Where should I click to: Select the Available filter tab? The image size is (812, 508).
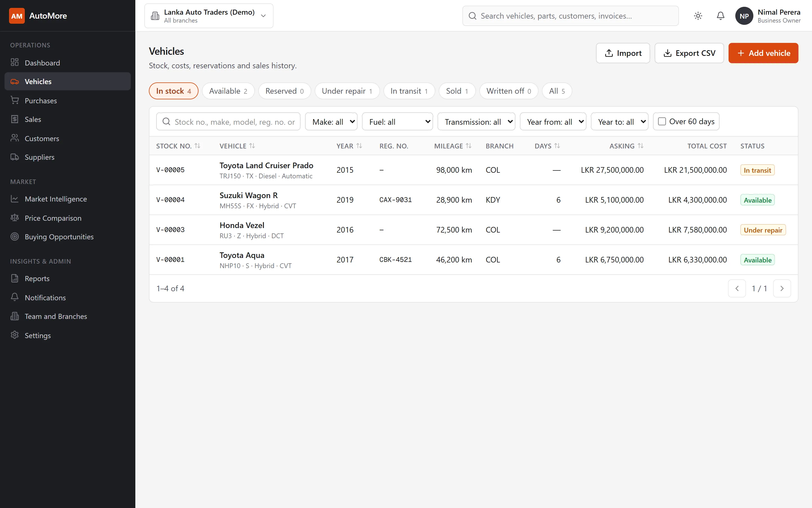click(228, 91)
